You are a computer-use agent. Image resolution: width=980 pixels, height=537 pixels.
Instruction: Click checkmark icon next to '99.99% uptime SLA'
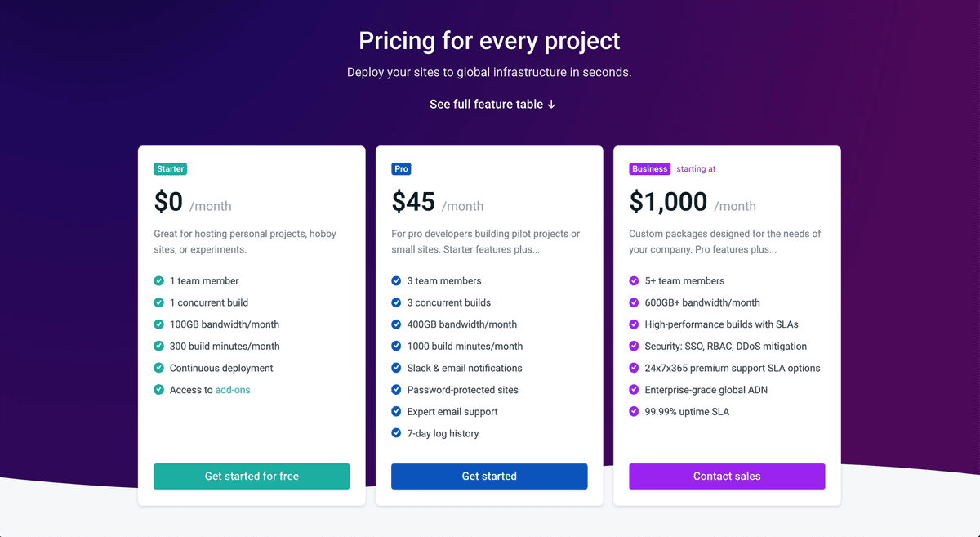click(634, 412)
